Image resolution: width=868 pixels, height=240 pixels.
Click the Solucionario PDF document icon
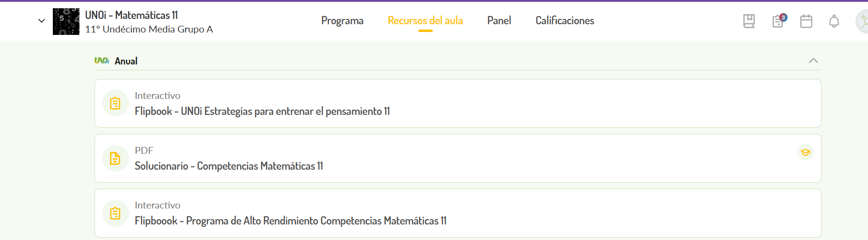coord(115,158)
